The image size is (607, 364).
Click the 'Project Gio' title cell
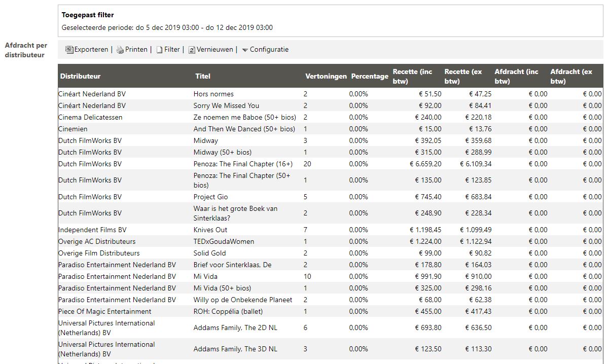(210, 197)
